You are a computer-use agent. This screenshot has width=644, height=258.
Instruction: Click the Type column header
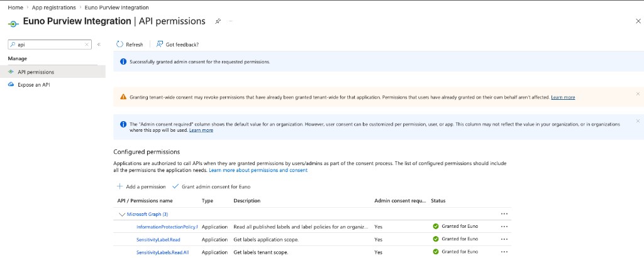coord(208,201)
